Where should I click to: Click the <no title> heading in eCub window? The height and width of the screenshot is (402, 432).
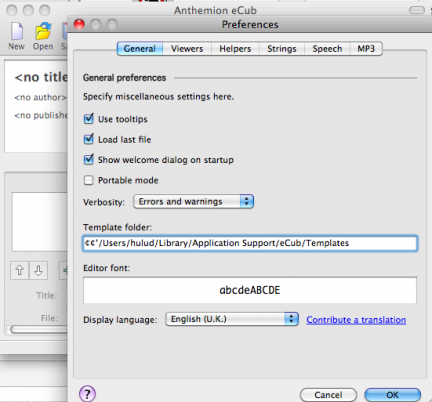point(41,77)
